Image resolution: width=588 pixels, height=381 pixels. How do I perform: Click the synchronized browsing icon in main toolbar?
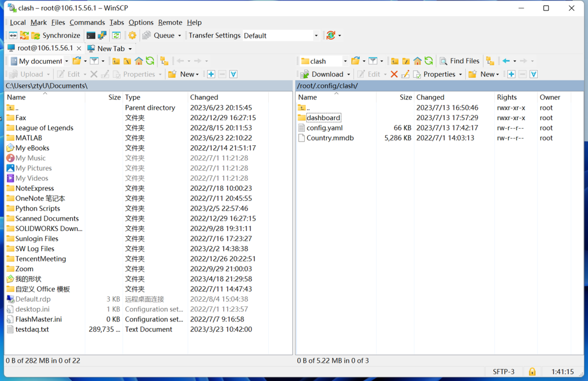(x=116, y=35)
